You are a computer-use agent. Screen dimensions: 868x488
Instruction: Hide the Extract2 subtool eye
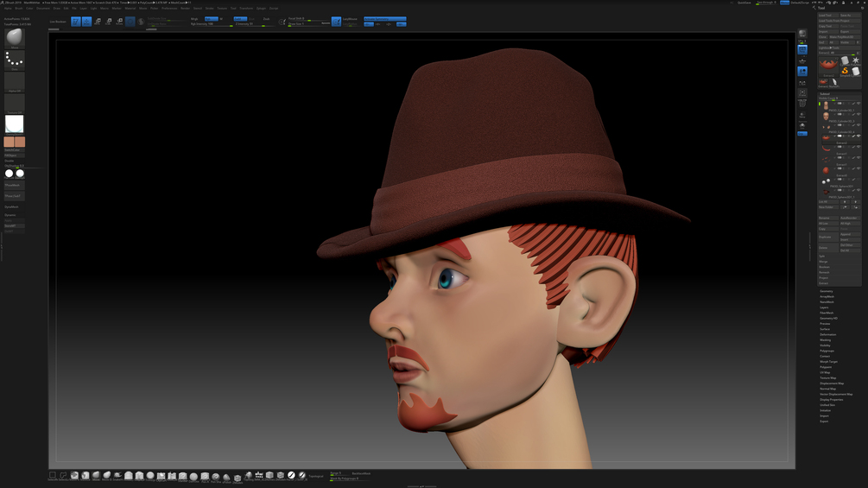coord(858,136)
